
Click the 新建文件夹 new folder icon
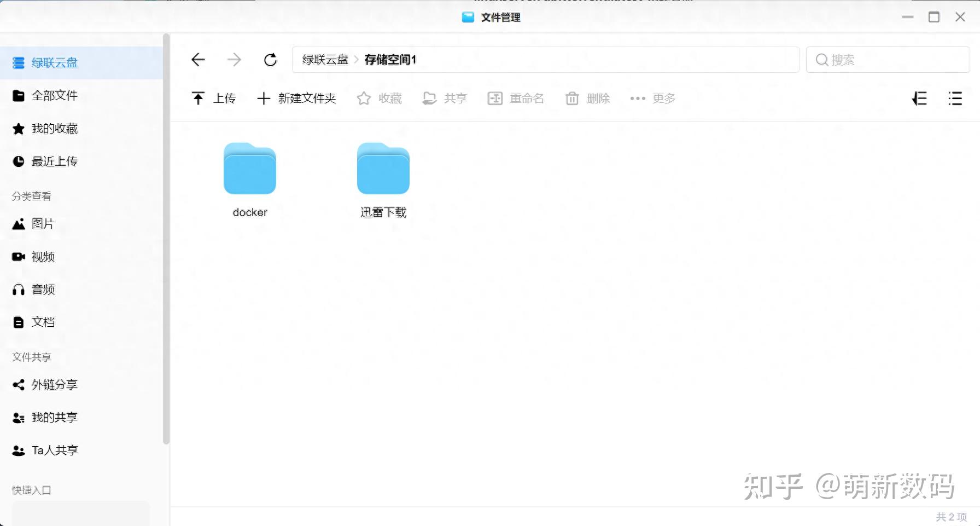[x=264, y=99]
